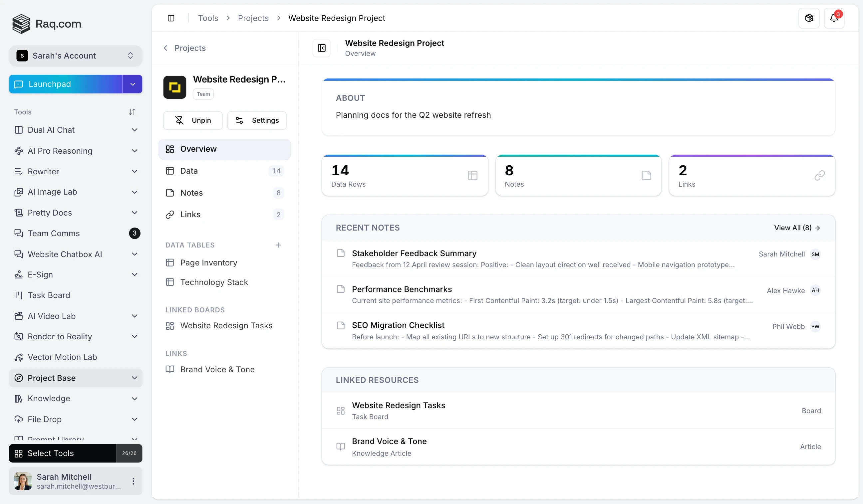The height and width of the screenshot is (504, 863).
Task: Open the Task Board tool
Action: (49, 295)
